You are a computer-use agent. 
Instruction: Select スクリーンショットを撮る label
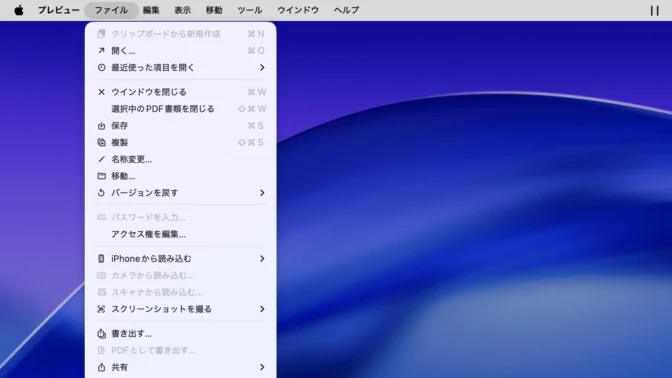(x=162, y=309)
